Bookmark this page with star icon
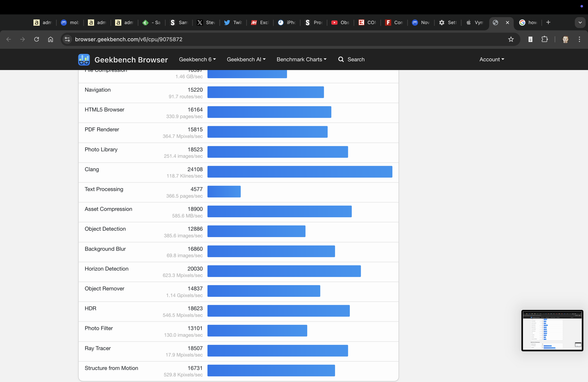Image resolution: width=588 pixels, height=382 pixels. (x=511, y=39)
